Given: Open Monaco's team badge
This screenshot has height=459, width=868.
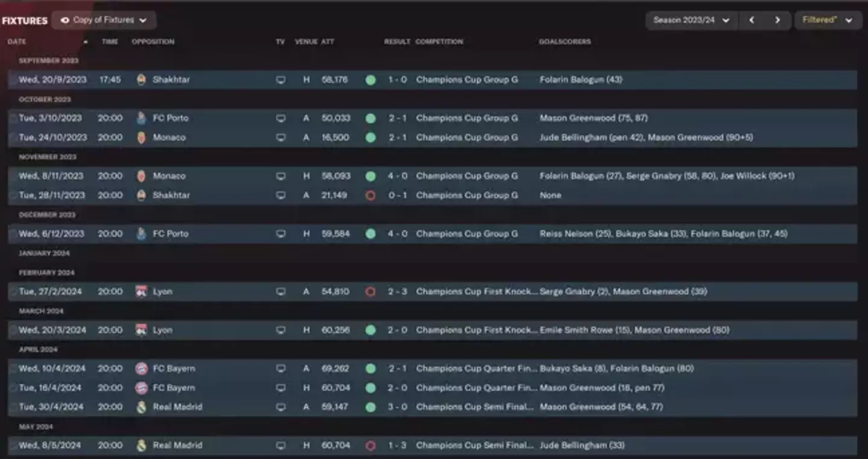Looking at the screenshot, I should (x=142, y=137).
